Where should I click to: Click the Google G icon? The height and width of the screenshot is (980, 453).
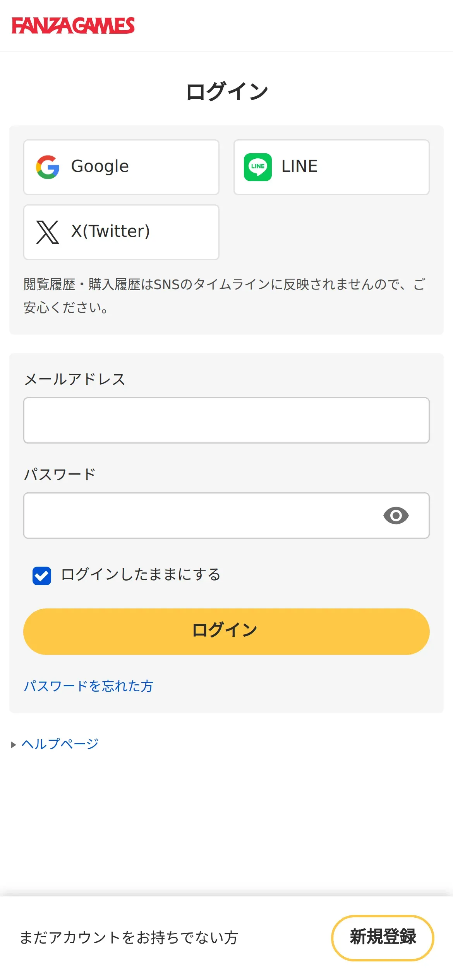(48, 167)
